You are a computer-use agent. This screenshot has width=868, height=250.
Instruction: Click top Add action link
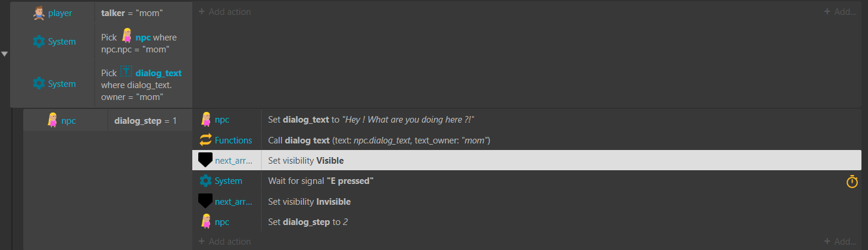(x=224, y=12)
